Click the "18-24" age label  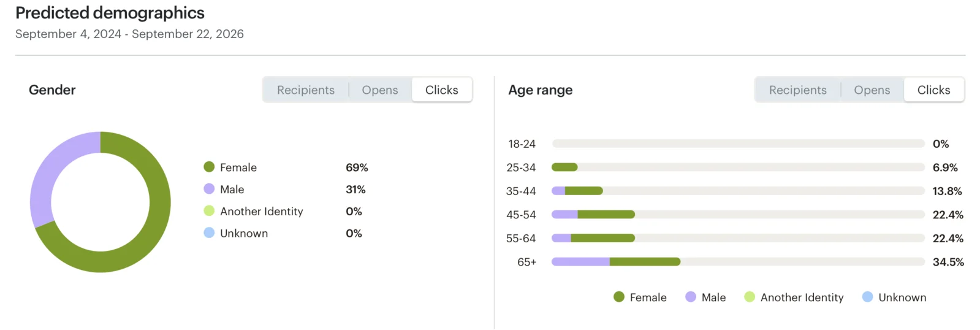coord(522,144)
